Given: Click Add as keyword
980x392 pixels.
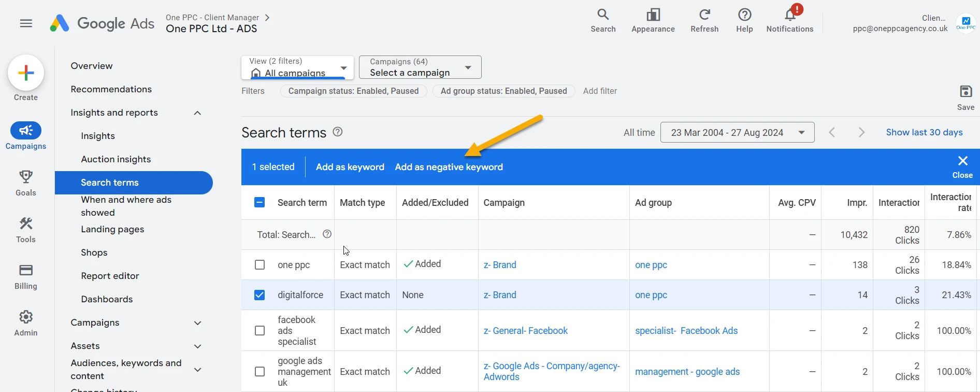Looking at the screenshot, I should pos(350,167).
